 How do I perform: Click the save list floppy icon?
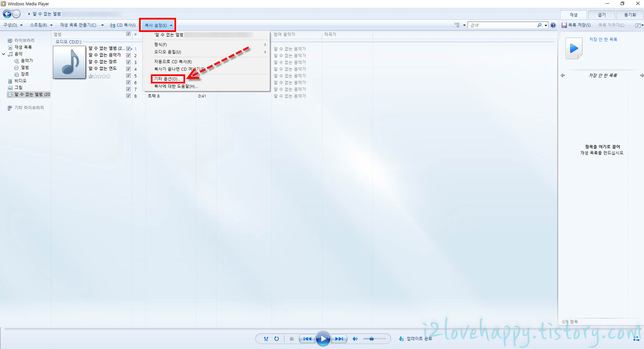[x=564, y=25]
